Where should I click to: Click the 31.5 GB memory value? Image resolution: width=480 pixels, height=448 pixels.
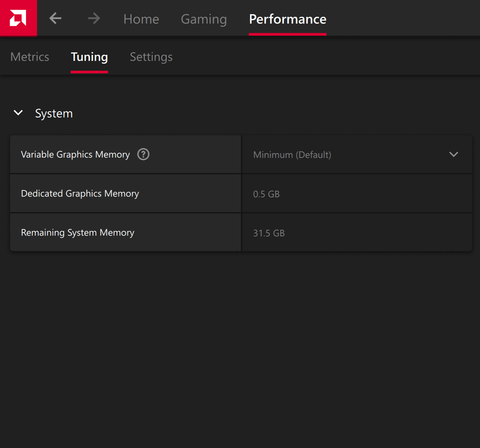[269, 233]
